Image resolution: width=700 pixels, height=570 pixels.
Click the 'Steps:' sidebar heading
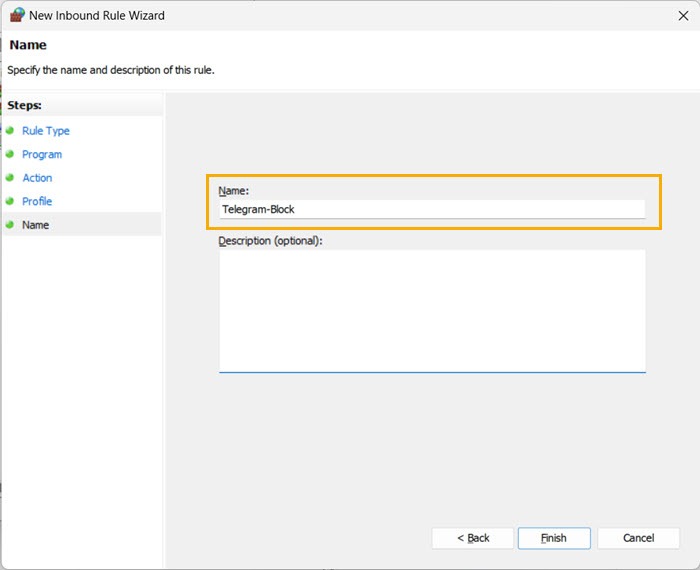tap(25, 106)
